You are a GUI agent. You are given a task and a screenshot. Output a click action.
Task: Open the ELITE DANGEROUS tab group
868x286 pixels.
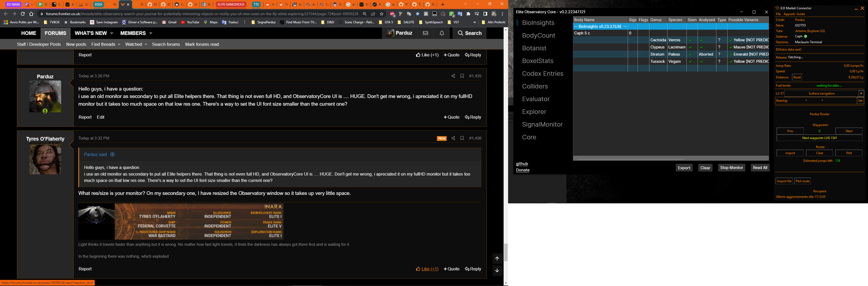coord(231,5)
